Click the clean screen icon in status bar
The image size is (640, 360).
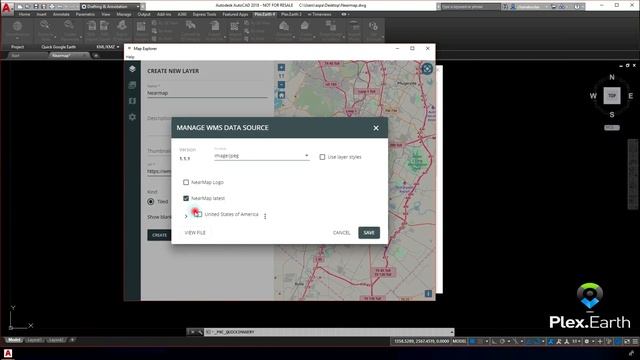[x=627, y=341]
